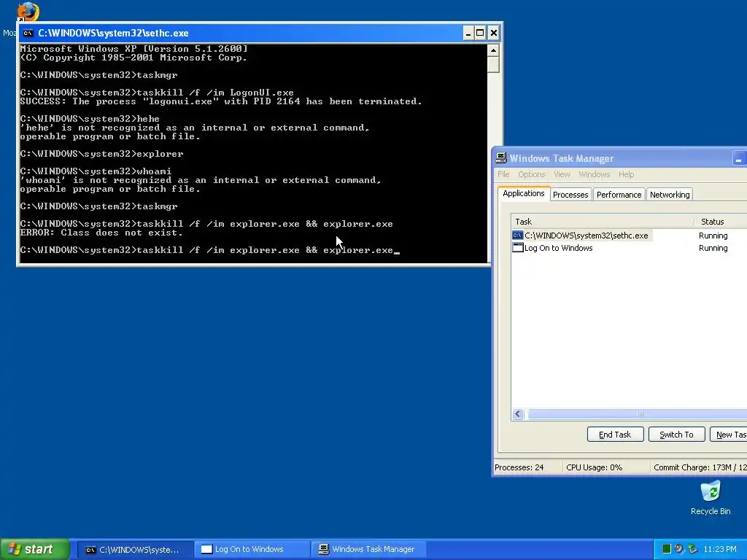Viewport: 747px width, 560px height.
Task: Click the Task Manager title bar icon
Action: (500, 158)
